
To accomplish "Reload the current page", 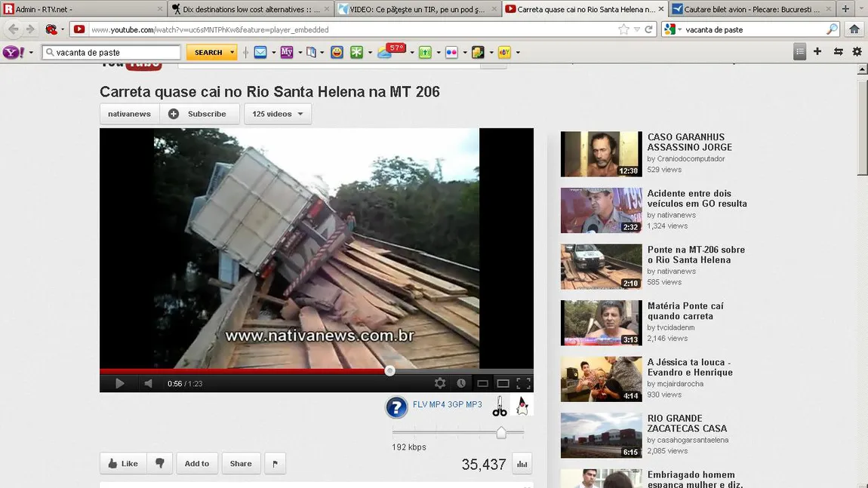I will point(649,29).
